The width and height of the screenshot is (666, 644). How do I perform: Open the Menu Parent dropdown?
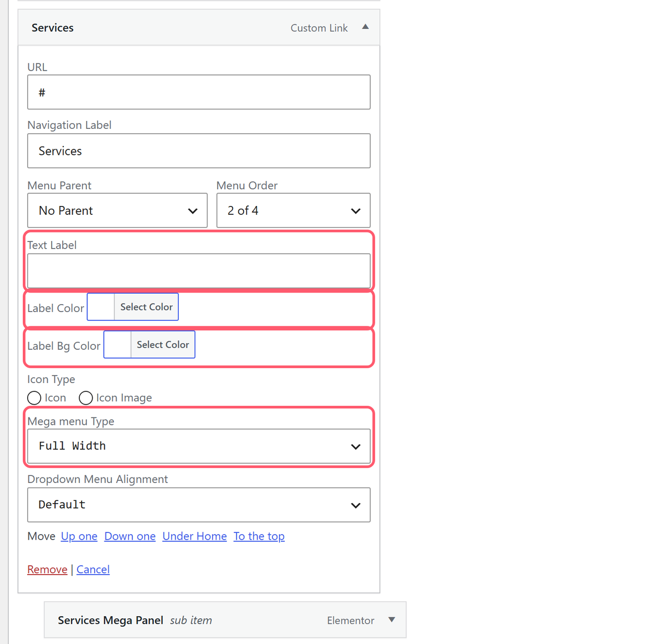pyautogui.click(x=117, y=210)
